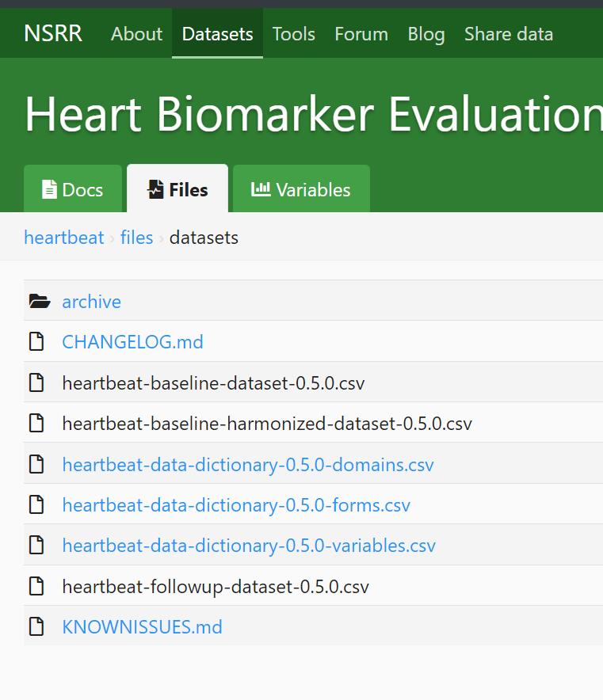Switch to the Docs tab
Screen dimensions: 603x700
coord(72,189)
